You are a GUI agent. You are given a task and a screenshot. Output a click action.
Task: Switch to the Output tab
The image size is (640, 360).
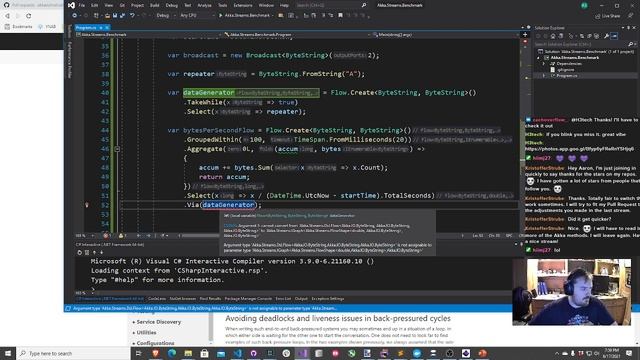[301, 299]
